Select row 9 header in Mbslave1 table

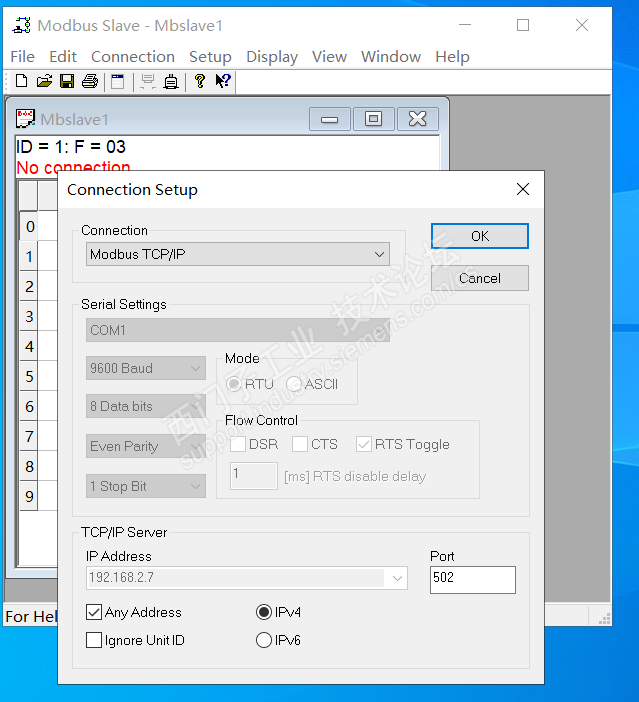[x=29, y=496]
